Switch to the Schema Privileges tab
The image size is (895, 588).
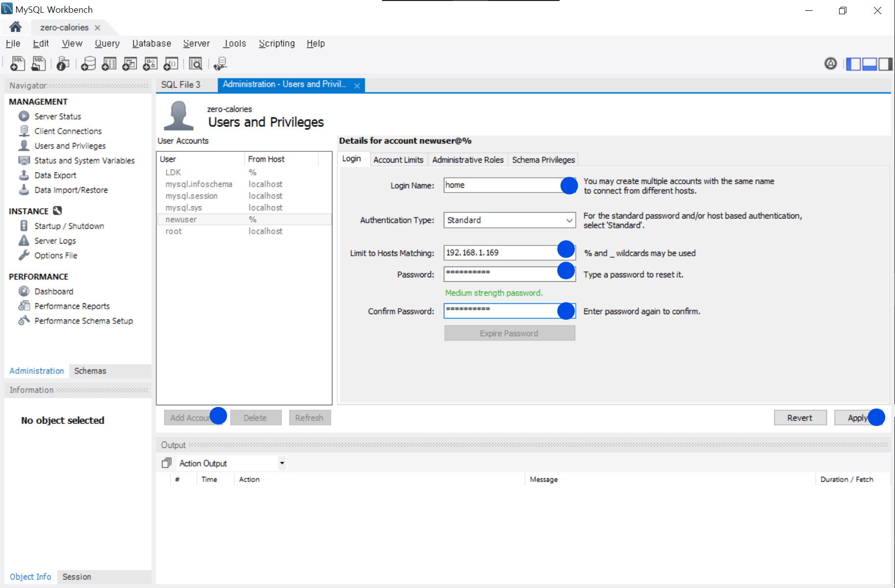click(543, 160)
